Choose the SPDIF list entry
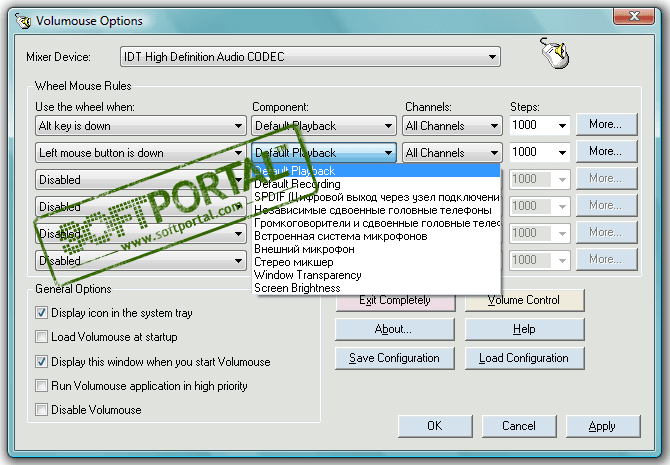This screenshot has height=465, width=670. (376, 197)
